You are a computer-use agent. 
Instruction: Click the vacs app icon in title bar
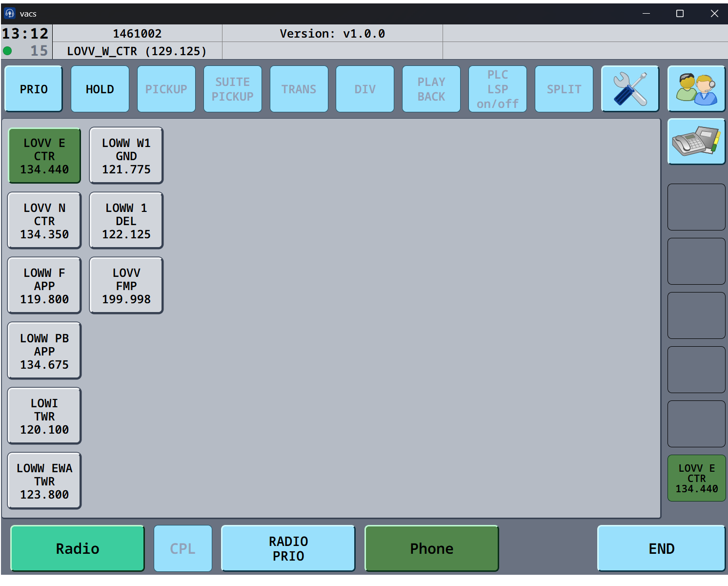(10, 13)
